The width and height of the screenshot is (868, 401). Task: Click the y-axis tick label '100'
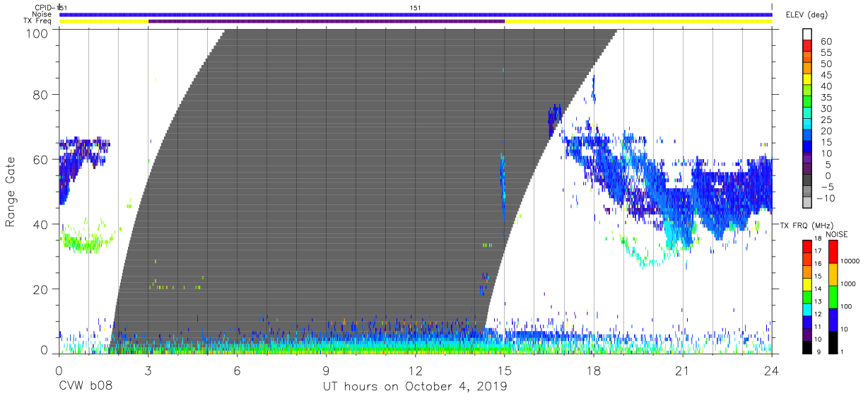click(37, 33)
